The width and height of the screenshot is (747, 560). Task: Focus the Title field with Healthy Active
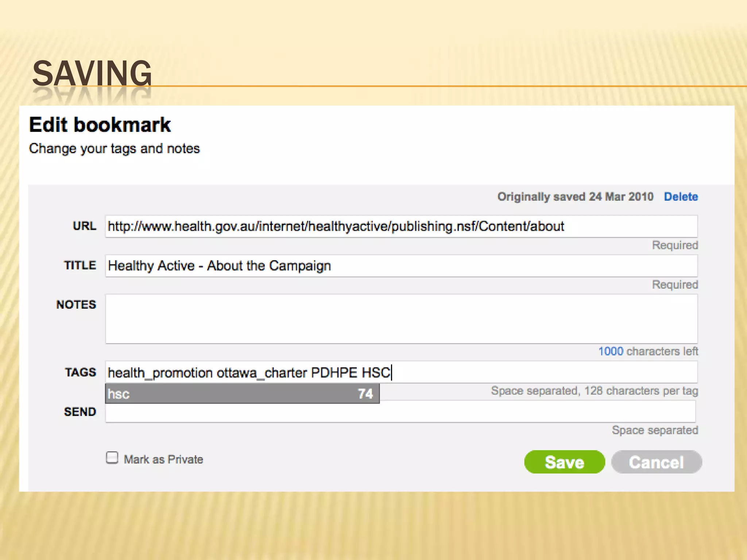[x=401, y=266]
